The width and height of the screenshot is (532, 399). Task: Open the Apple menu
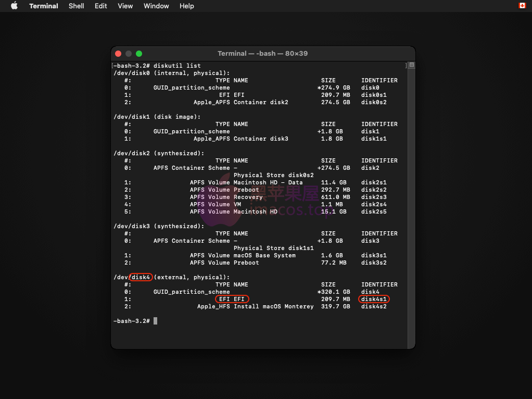pos(14,6)
